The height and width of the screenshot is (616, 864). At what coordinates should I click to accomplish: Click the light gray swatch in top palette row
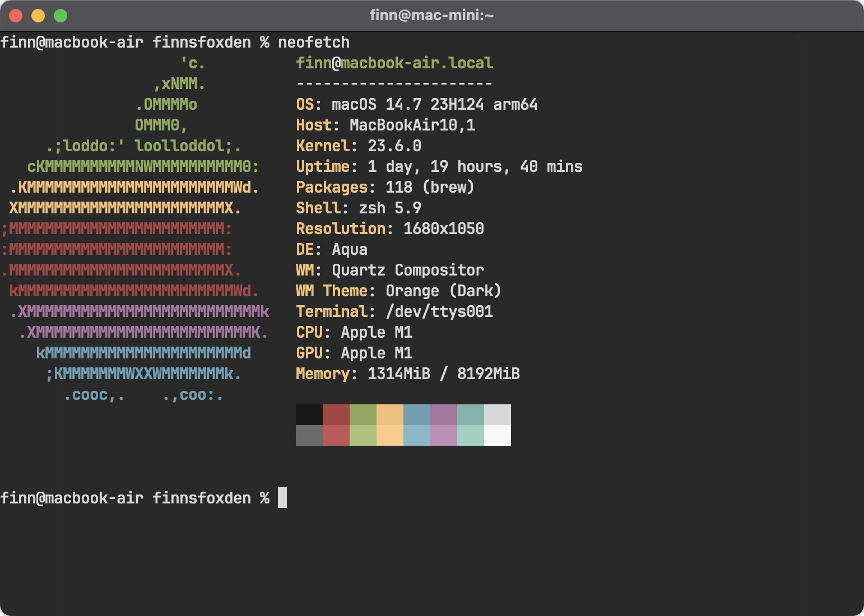tap(498, 414)
